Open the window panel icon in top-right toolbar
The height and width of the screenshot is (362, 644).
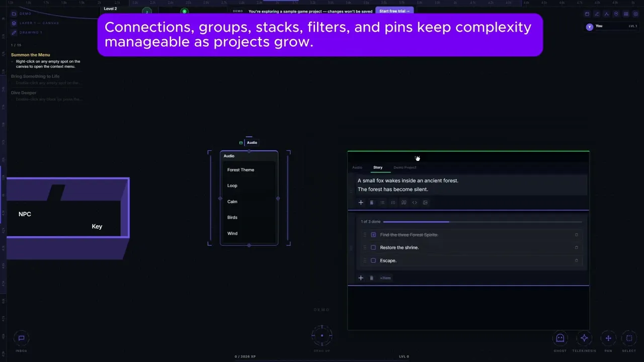[587, 14]
